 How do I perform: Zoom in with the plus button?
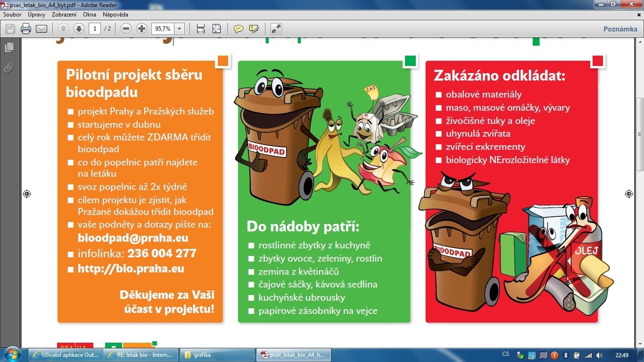[x=141, y=29]
